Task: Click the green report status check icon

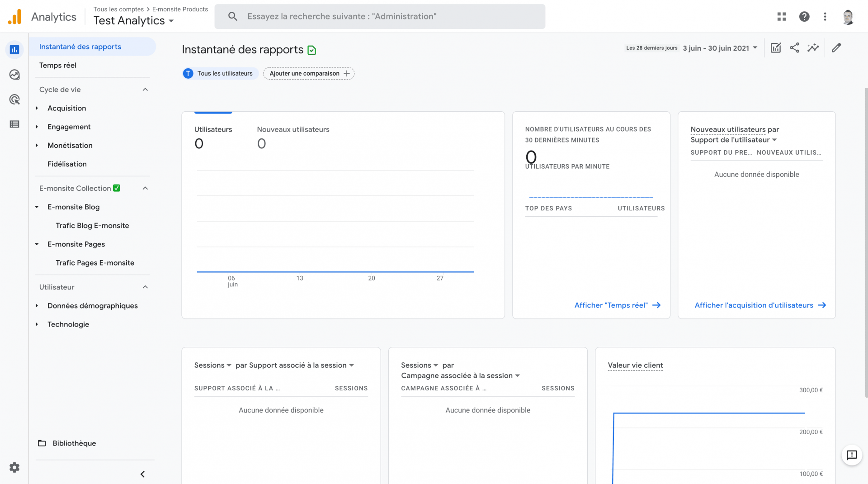Action: (x=312, y=50)
